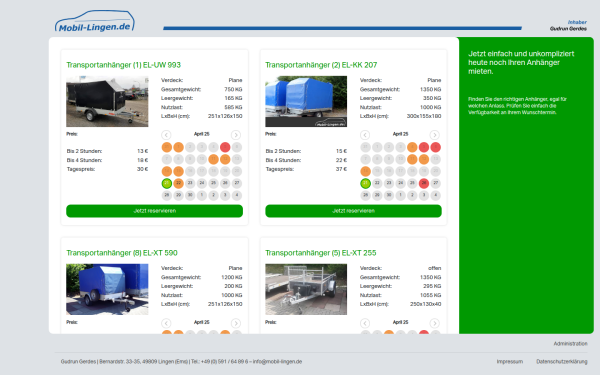Select today, the 21st, in EL-UW 993 calendar
The width and height of the screenshot is (600, 375).
(166, 183)
